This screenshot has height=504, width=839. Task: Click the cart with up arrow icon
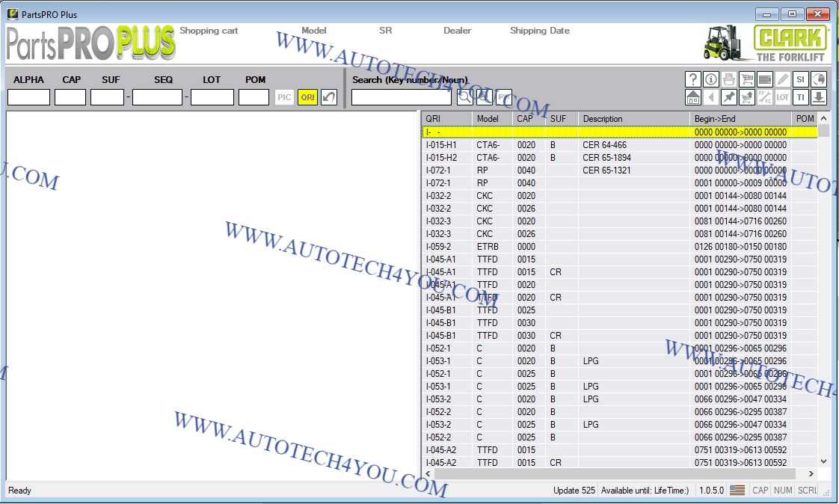click(x=746, y=97)
